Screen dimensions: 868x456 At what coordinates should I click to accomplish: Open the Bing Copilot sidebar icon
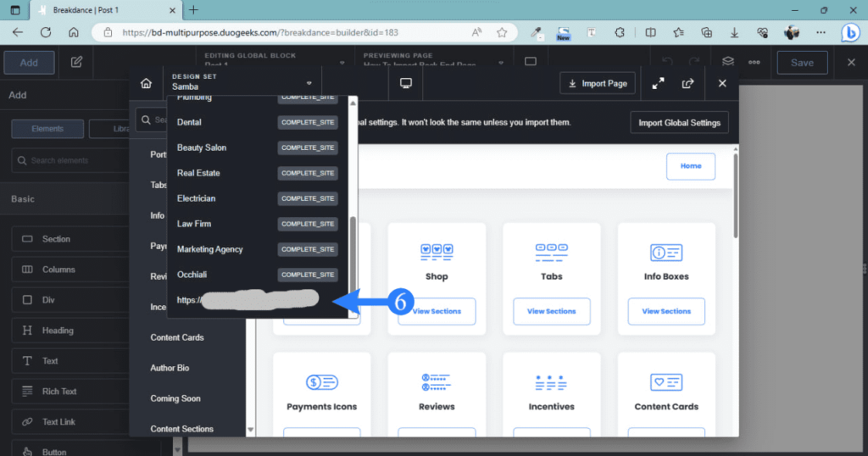tap(850, 33)
